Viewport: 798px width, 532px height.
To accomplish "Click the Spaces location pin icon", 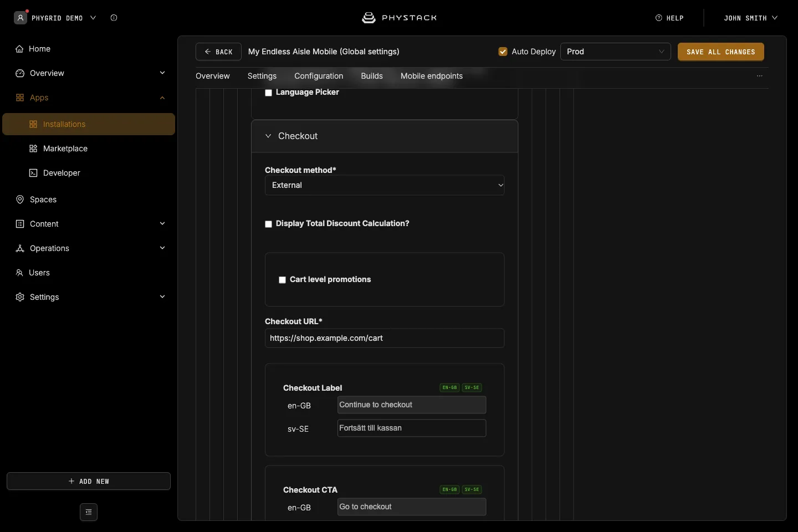I will point(20,199).
